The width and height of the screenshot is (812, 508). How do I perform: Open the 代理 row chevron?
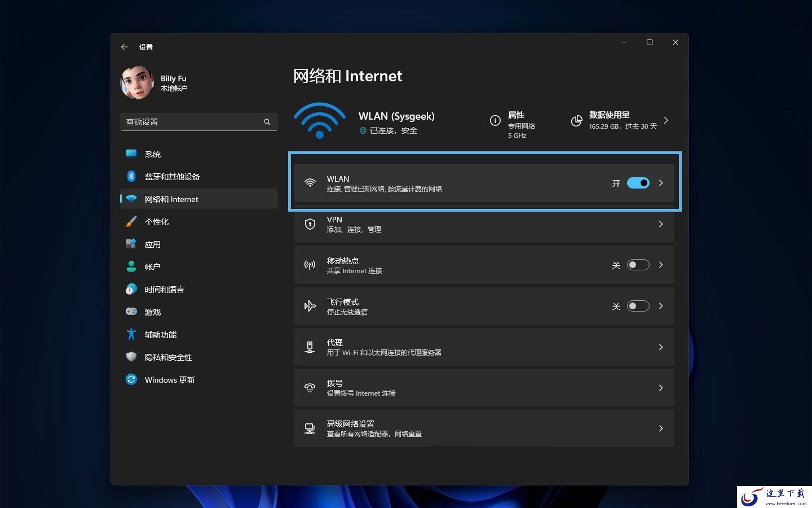661,347
